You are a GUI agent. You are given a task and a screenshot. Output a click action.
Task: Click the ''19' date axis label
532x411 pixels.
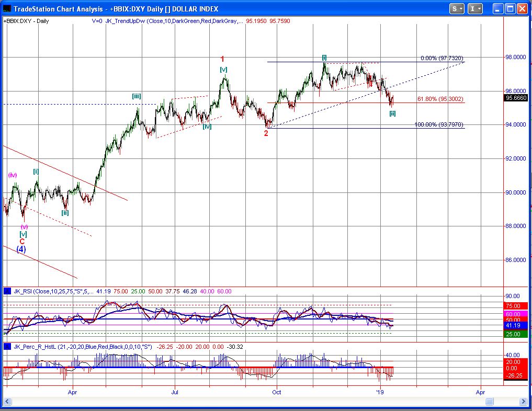point(380,392)
